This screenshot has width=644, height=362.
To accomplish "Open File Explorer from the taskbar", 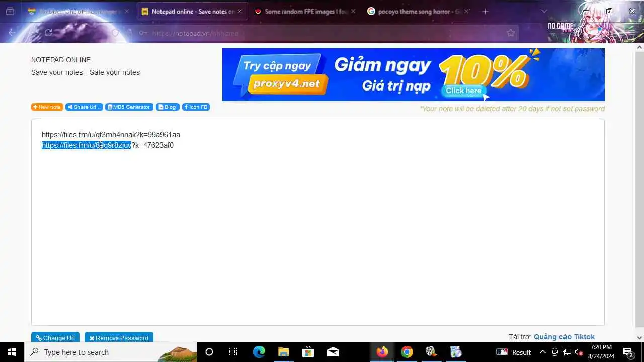I will point(283,352).
